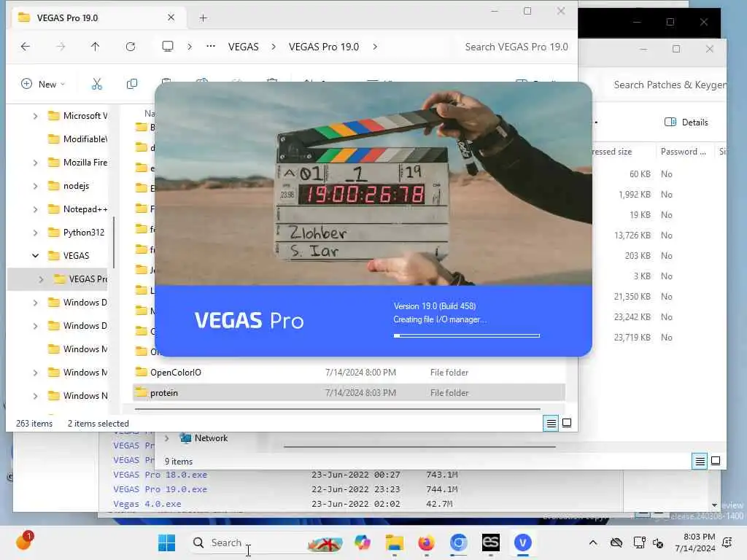Close the VEGAS Pro 19.0 tab

[x=171, y=17]
